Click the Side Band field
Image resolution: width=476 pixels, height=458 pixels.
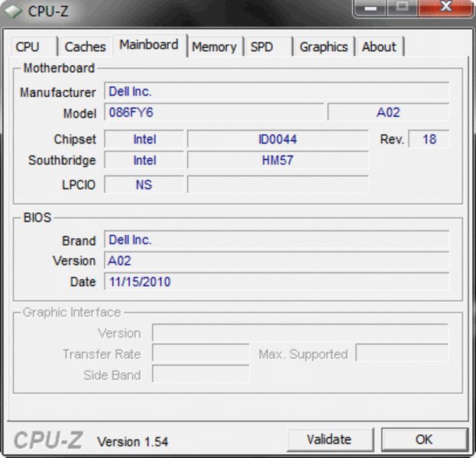click(x=201, y=374)
